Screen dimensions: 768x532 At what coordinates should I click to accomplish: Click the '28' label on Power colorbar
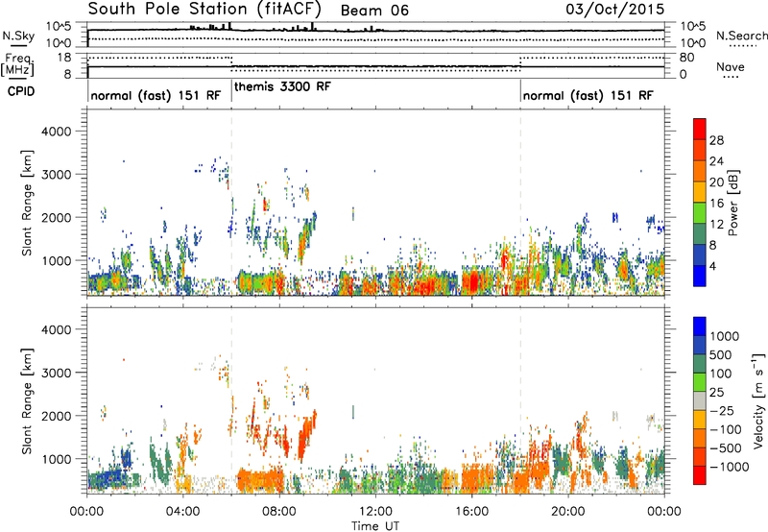click(x=716, y=140)
